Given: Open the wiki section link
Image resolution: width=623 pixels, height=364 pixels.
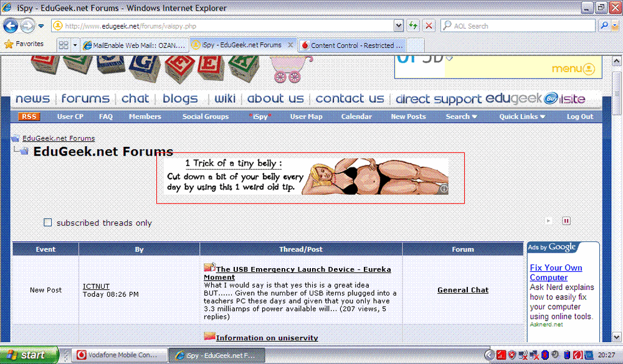Looking at the screenshot, I should (225, 98).
